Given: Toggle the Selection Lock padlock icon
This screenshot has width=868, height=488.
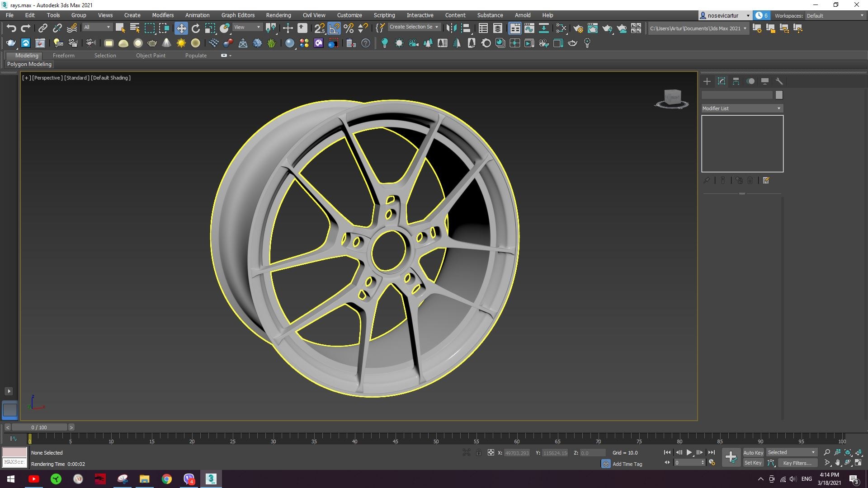Looking at the screenshot, I should coord(479,452).
